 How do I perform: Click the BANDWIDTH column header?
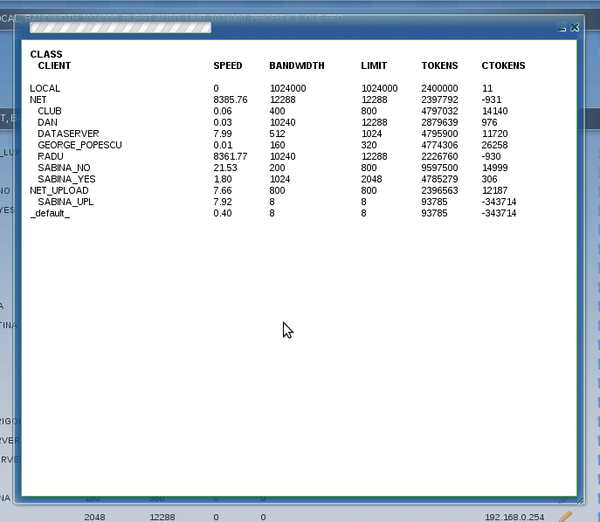[x=297, y=66]
